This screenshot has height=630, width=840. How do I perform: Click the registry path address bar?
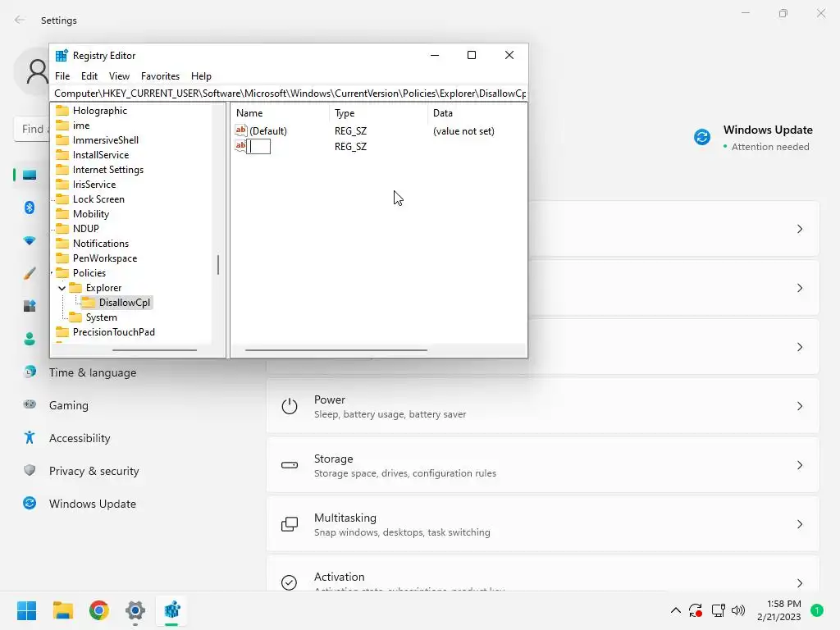pos(290,94)
